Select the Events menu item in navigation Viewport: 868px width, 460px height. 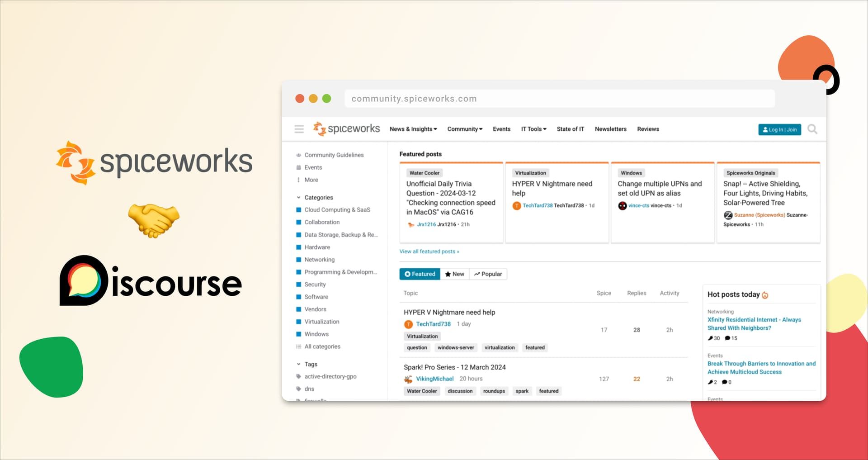click(501, 129)
